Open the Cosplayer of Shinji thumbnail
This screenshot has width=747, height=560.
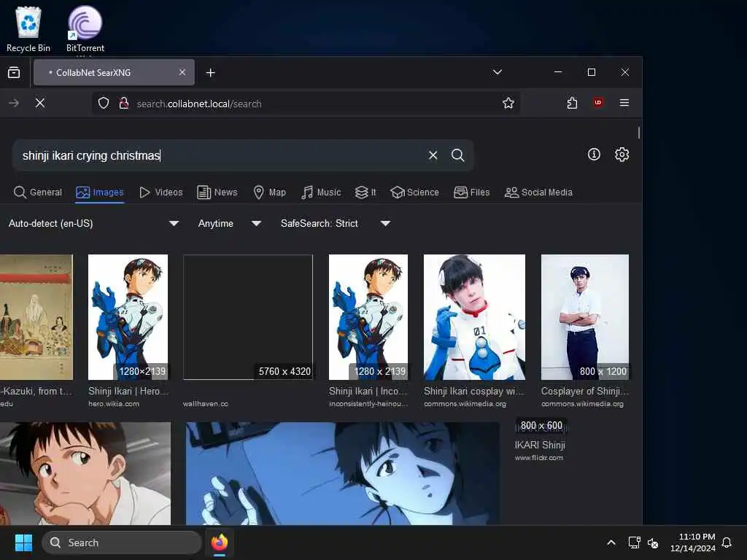pos(585,317)
